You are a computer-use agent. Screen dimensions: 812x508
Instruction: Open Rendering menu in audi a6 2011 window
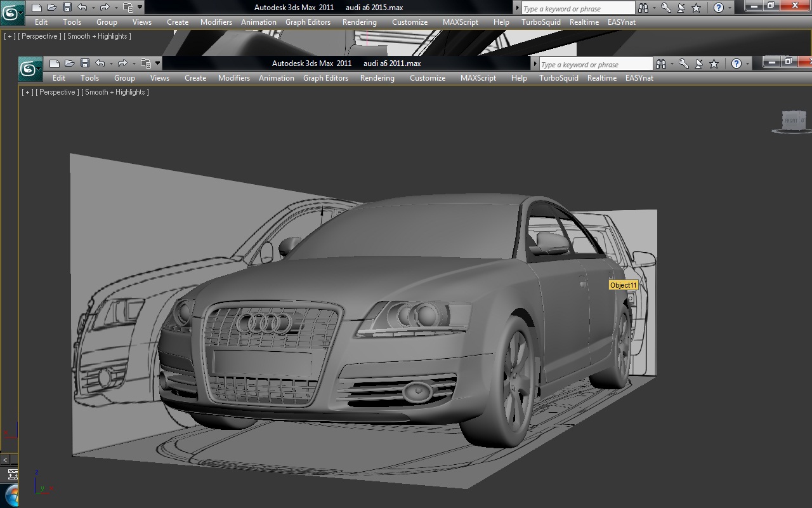coord(377,78)
